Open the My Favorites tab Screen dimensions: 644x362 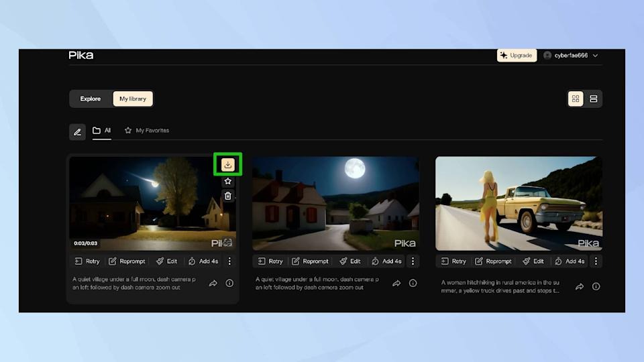(x=147, y=131)
